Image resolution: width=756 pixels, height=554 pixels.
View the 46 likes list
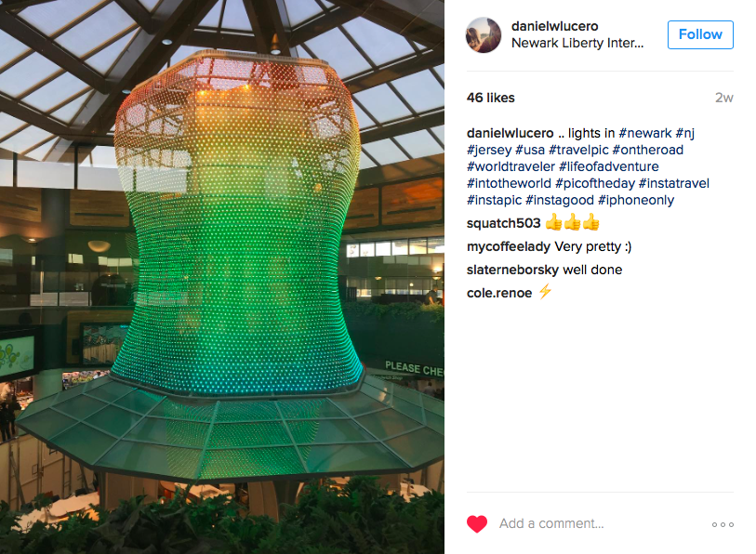(490, 98)
